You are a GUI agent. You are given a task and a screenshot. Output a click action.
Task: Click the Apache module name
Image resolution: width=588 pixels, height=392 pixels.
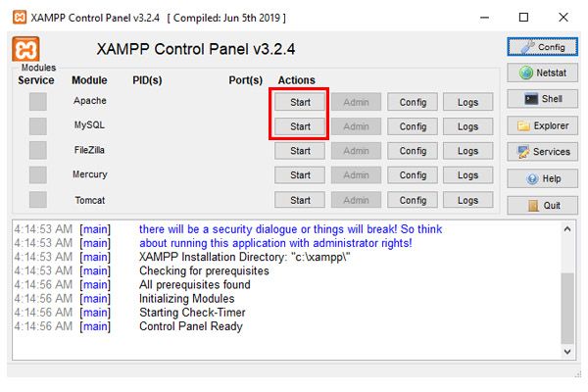click(90, 101)
